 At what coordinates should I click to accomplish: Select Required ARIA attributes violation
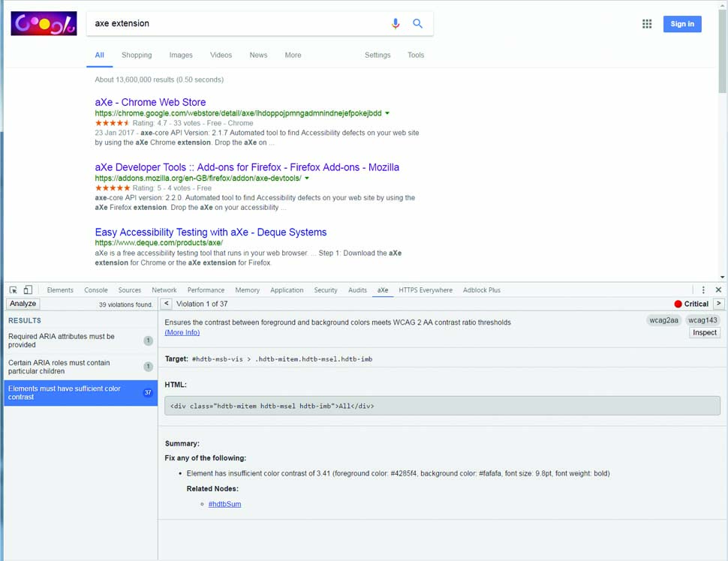click(x=80, y=340)
